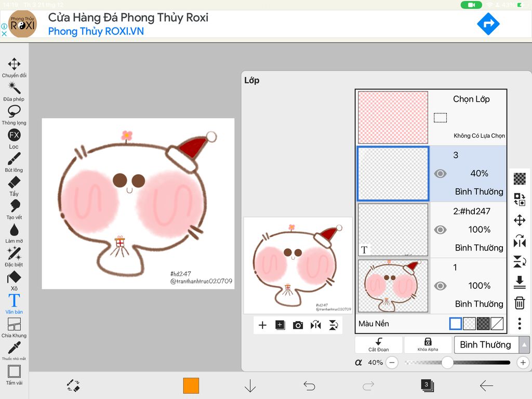Select the Đũa phép magic wand tool
532x399 pixels.
click(14, 91)
